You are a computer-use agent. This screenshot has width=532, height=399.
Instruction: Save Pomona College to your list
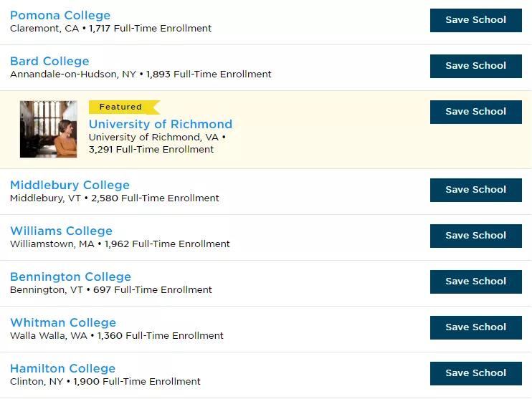click(475, 20)
